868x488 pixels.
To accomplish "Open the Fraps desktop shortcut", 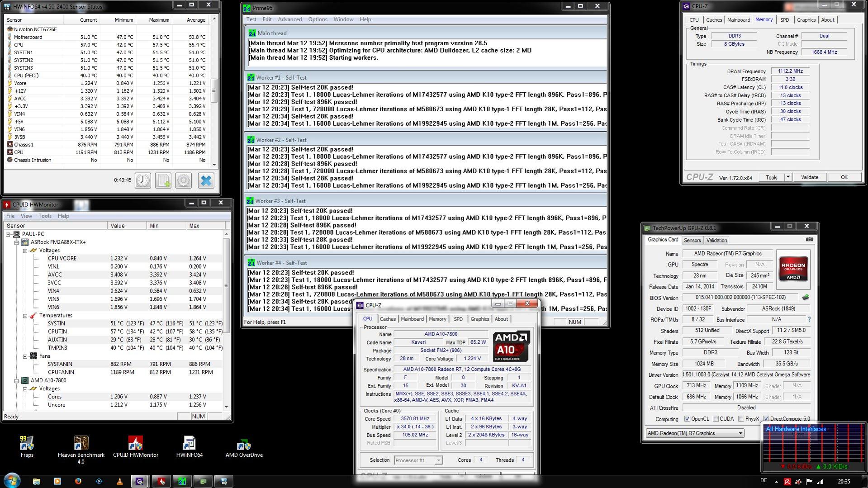I will 27,446.
